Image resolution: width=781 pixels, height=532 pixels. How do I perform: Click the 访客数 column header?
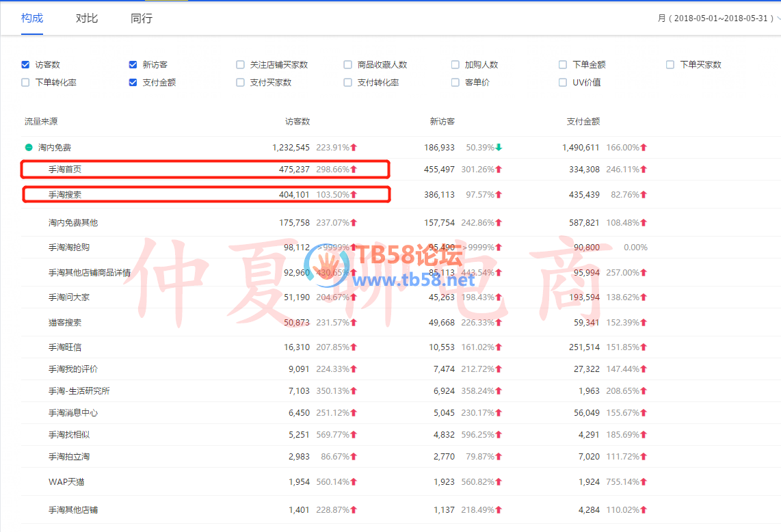[297, 121]
